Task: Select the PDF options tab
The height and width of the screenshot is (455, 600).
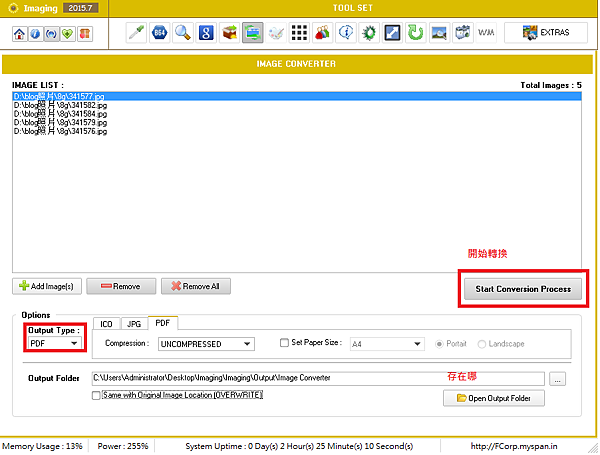Action: [x=163, y=323]
